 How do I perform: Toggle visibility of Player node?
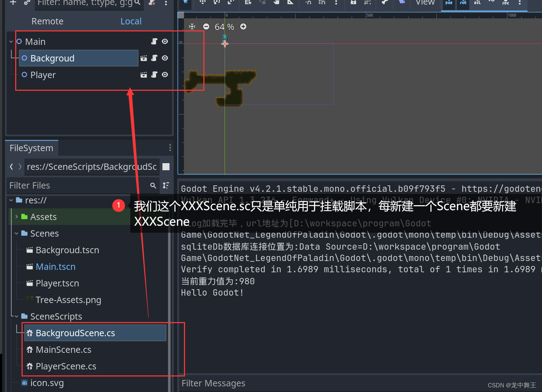(x=165, y=75)
